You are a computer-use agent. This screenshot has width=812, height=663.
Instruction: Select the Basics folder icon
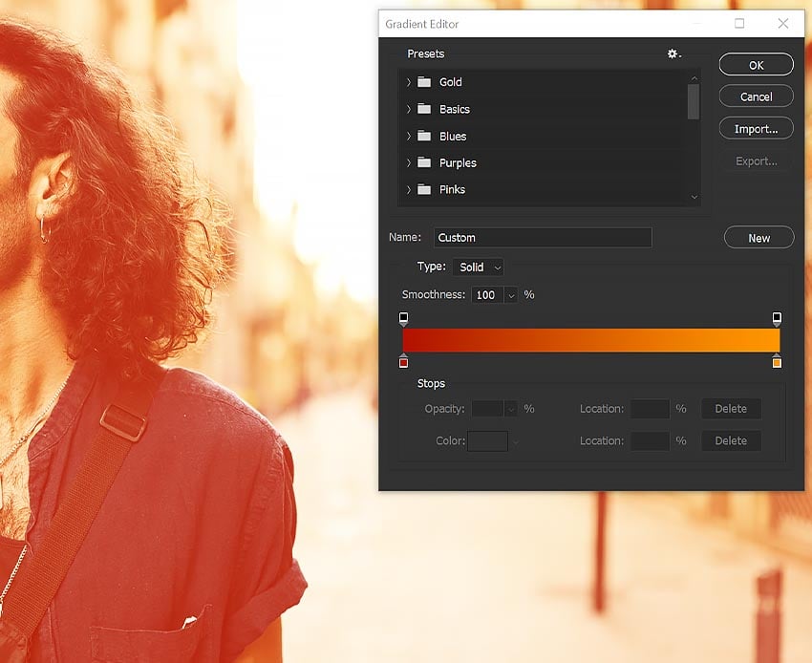click(424, 109)
